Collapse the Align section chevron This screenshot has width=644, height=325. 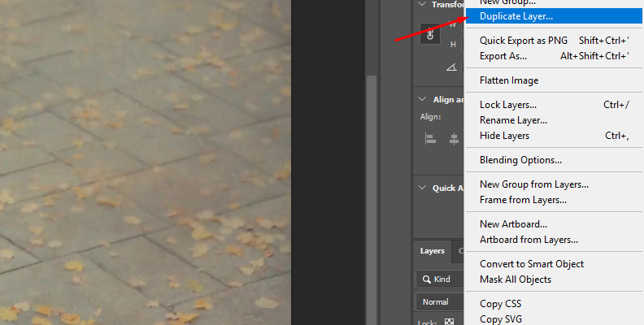coord(422,99)
